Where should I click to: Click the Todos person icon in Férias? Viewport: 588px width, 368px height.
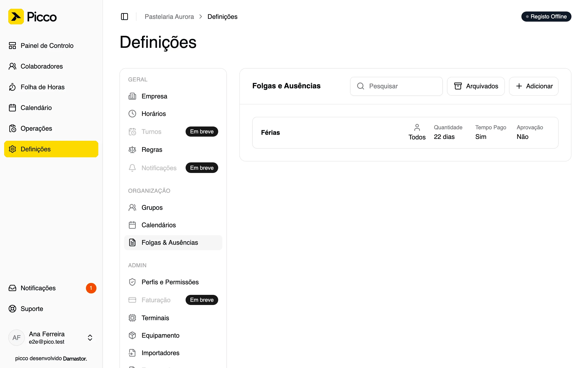417,127
